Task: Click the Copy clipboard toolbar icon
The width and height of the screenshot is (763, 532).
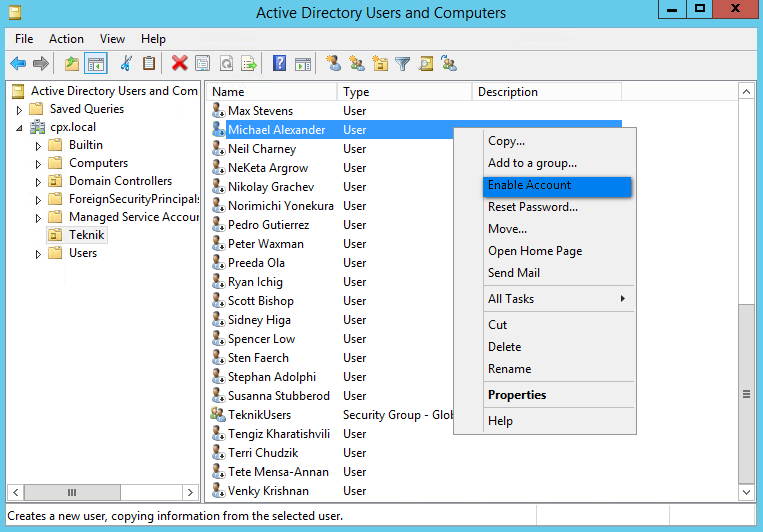Action: (x=149, y=64)
